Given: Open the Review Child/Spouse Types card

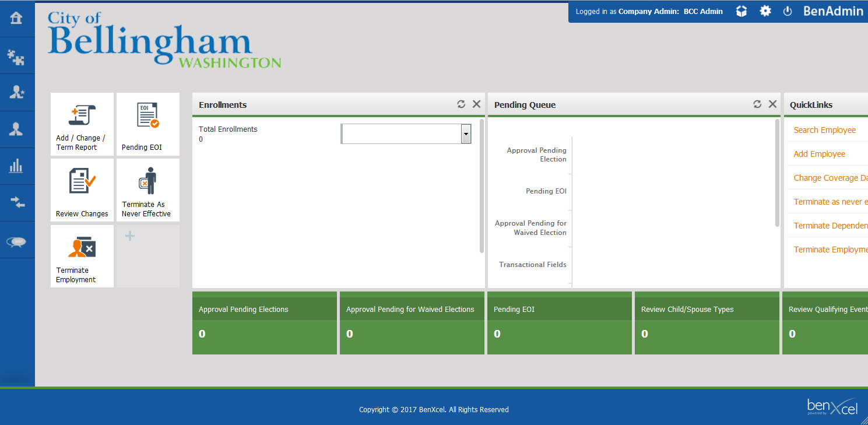Looking at the screenshot, I should click(707, 323).
